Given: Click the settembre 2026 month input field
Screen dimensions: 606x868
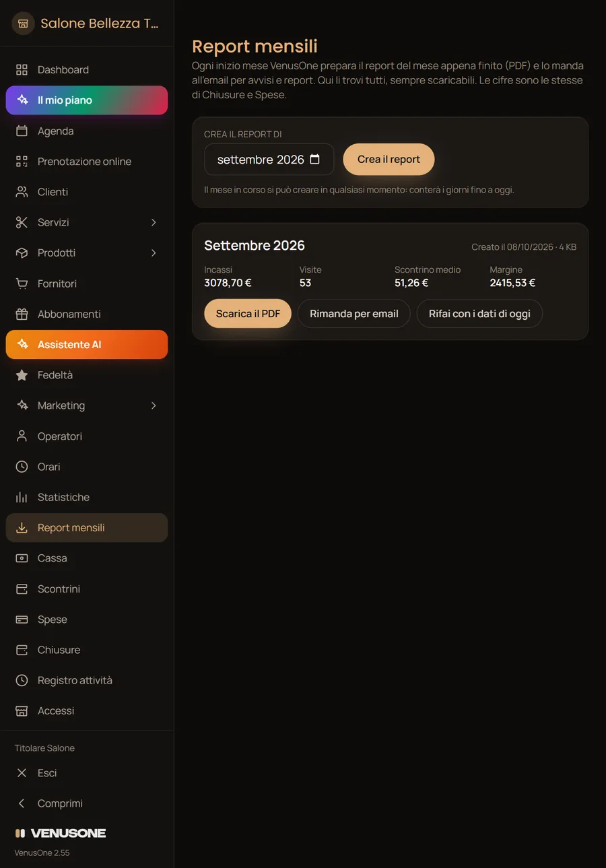Looking at the screenshot, I should (269, 160).
